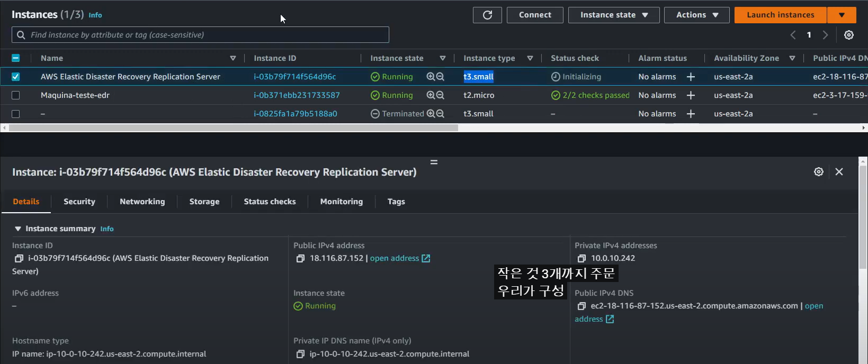Screen dimensions: 868x364
Task: Click page number 1 in pagination
Action: [x=809, y=35]
